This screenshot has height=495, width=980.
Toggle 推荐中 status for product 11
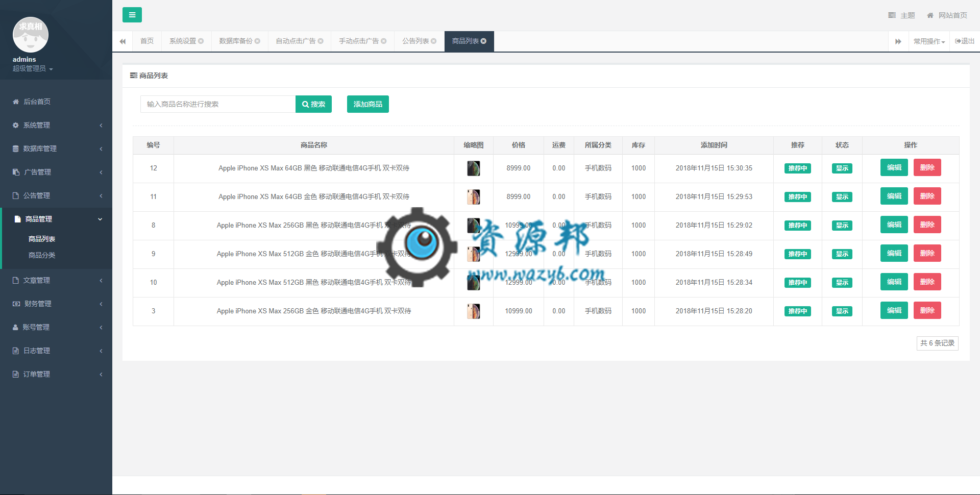(798, 197)
